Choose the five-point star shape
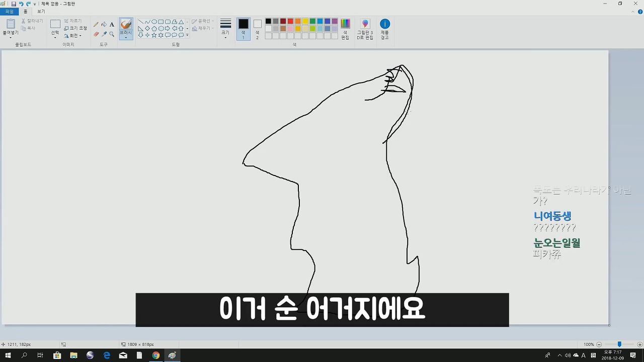Viewport: 644px width, 362px height. (x=154, y=35)
